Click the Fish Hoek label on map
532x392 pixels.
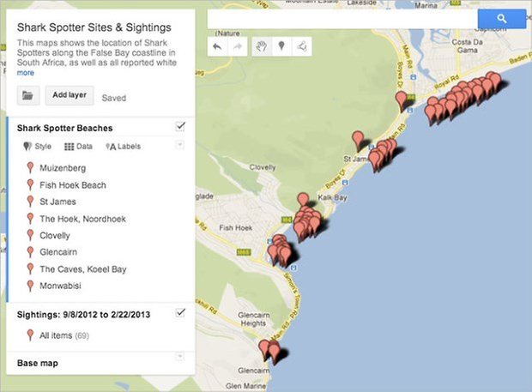coord(236,228)
